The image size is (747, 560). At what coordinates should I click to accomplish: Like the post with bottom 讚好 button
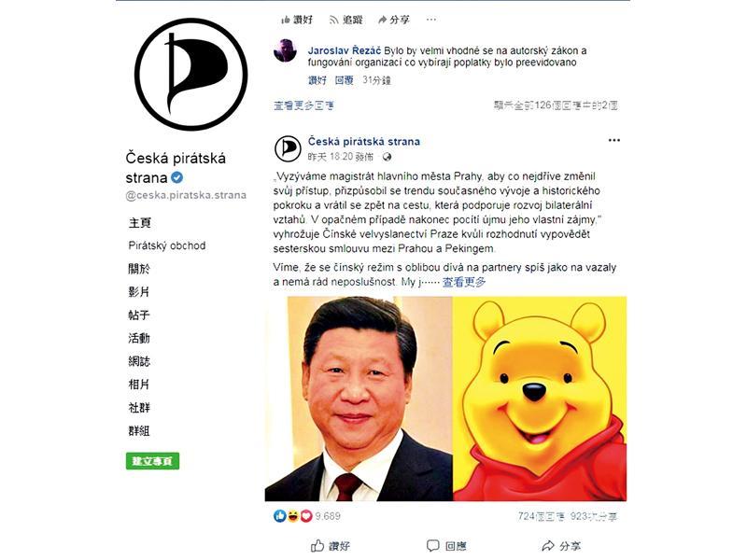331,546
